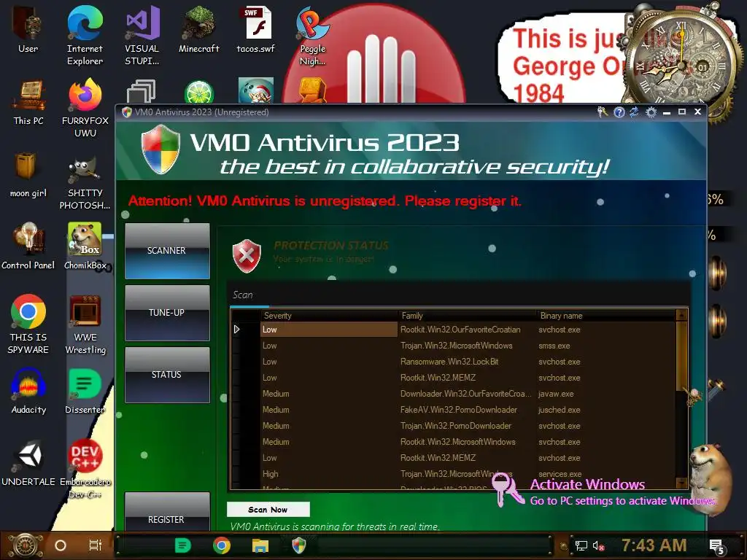Screen dimensions: 747x560
Task: Click the row pointer arrow beside the first Low row
Action: [237, 330]
